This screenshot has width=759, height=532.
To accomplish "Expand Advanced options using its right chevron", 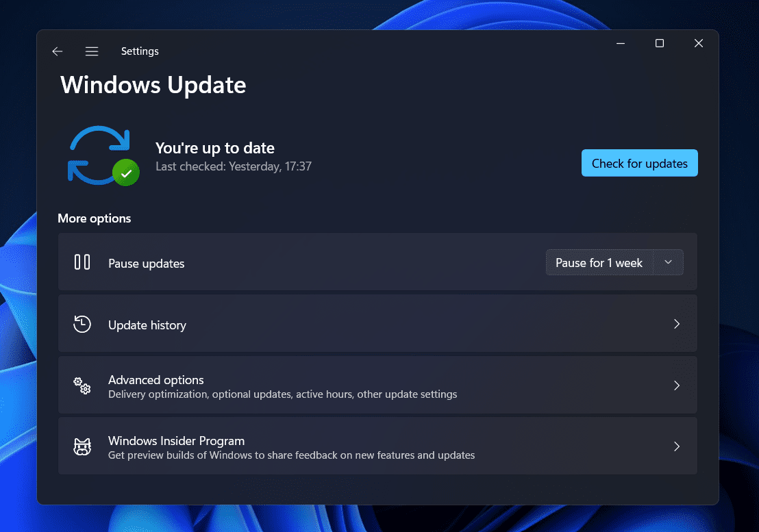I will [x=676, y=385].
